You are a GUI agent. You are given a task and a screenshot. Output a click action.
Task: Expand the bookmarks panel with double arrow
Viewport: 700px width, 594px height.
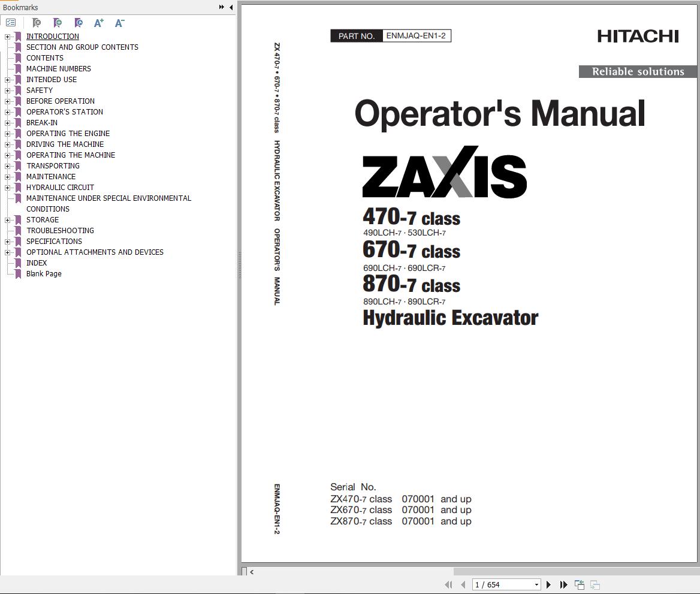(x=221, y=7)
